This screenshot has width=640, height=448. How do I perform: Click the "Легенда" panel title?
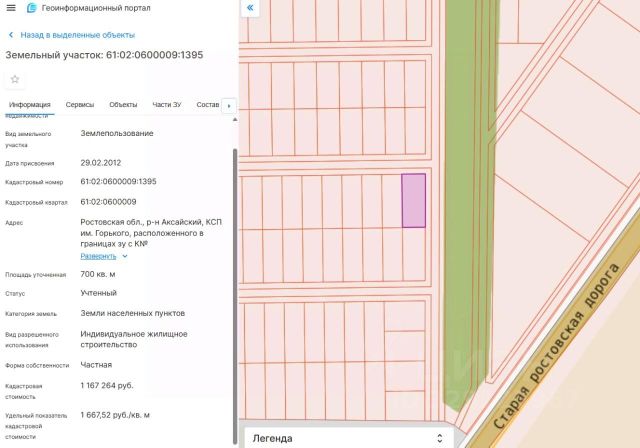tap(272, 439)
